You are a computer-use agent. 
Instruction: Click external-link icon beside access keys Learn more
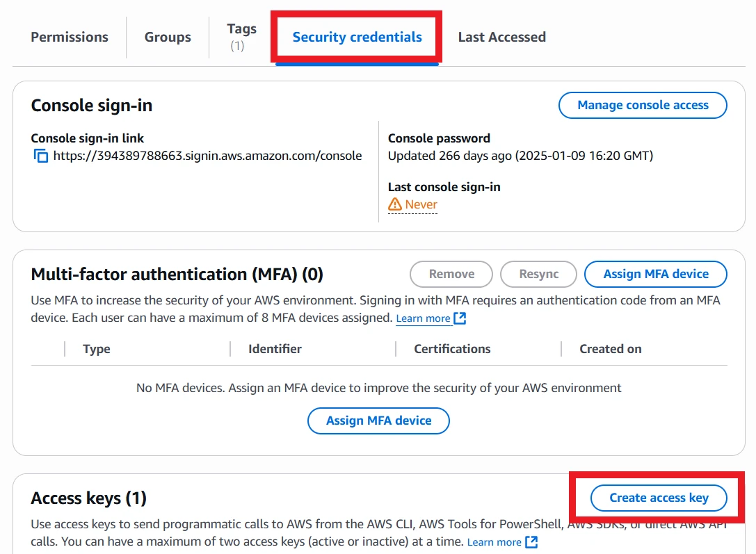(x=531, y=542)
